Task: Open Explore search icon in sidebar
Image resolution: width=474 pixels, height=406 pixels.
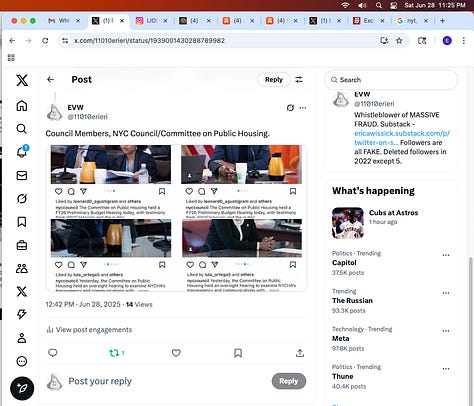Action: [x=22, y=129]
